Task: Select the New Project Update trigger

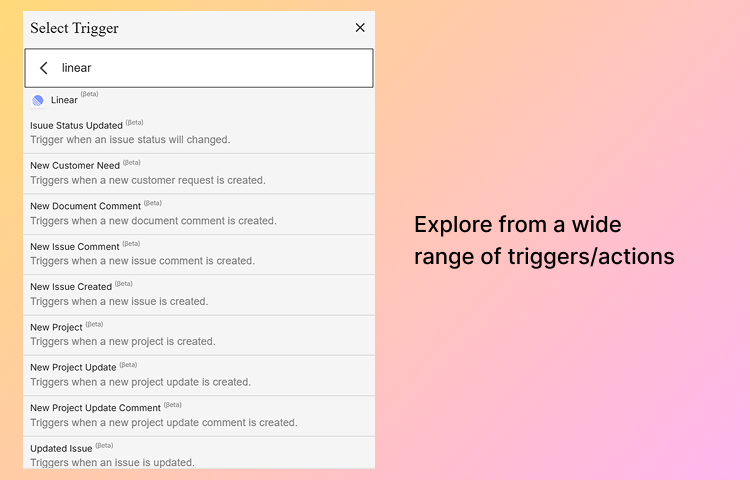Action: tap(199, 375)
